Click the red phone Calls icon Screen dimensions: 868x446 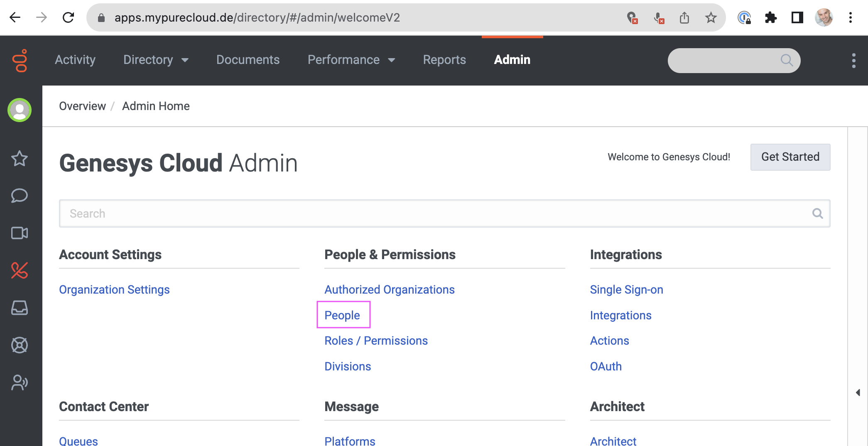click(20, 270)
